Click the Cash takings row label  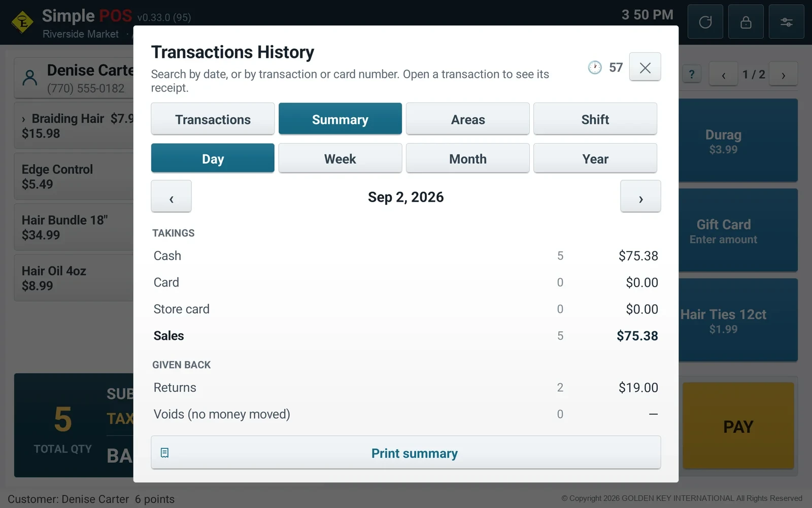click(167, 256)
